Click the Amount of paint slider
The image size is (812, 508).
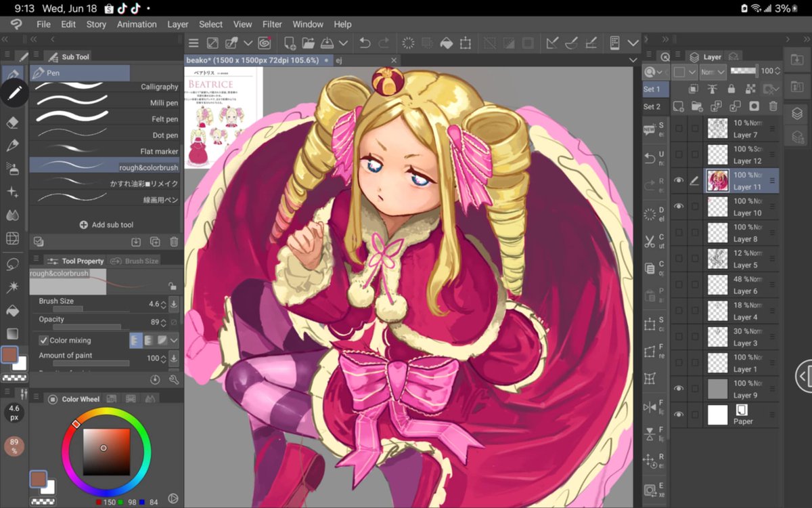tap(91, 363)
